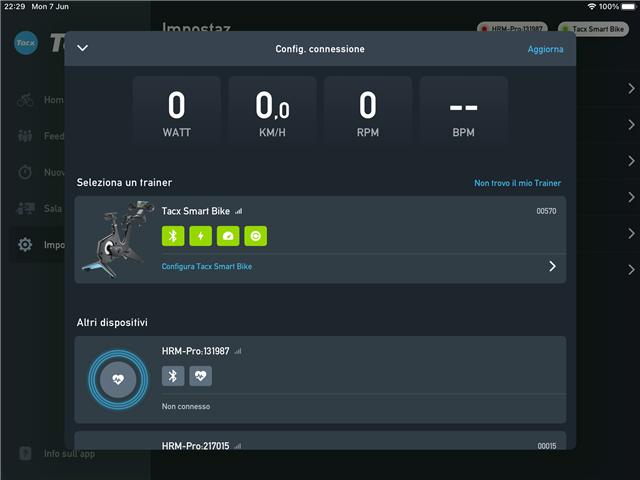Open Home from the sidebar bike icon

click(x=25, y=100)
